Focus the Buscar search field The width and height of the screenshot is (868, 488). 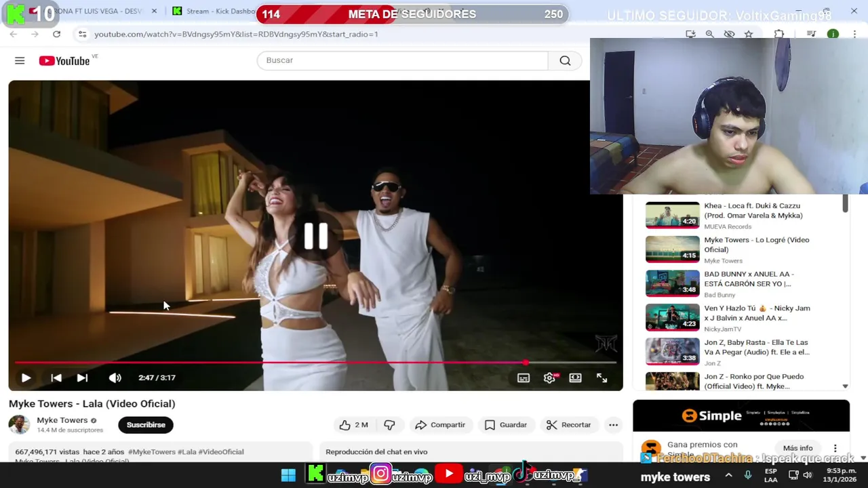tap(402, 61)
